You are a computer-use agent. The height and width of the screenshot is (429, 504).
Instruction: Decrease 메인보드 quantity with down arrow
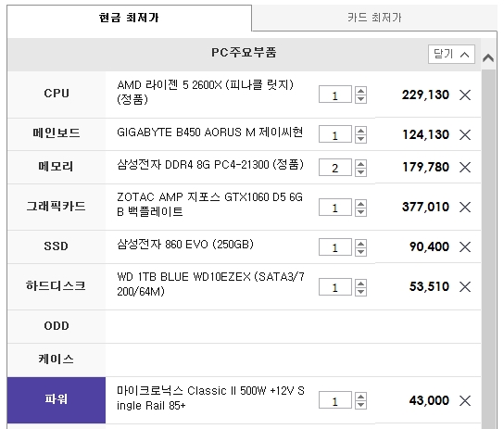click(360, 139)
